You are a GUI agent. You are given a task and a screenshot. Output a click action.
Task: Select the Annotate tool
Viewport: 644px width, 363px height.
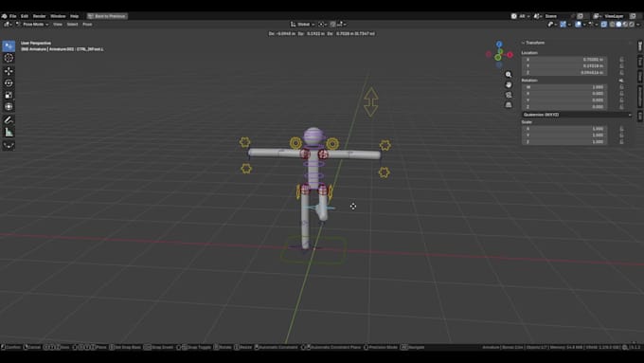tap(9, 120)
